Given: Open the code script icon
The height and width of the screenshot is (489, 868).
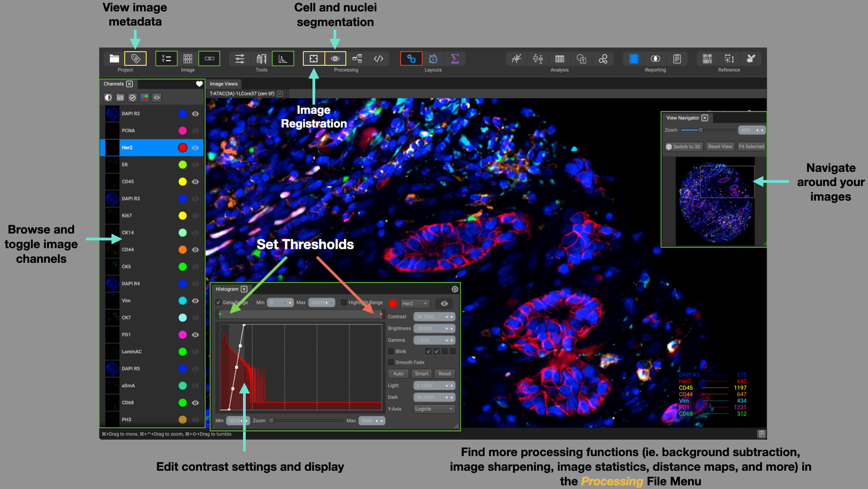Looking at the screenshot, I should click(378, 58).
